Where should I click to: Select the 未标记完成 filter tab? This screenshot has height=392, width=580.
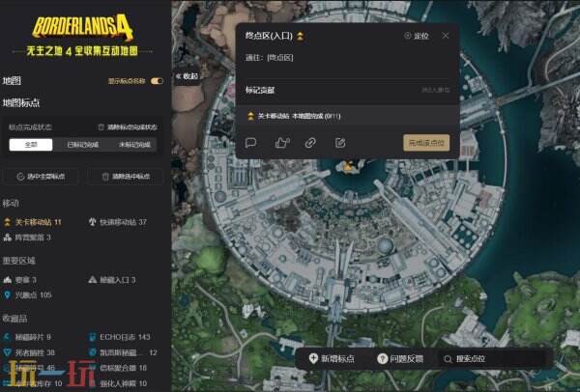[134, 145]
